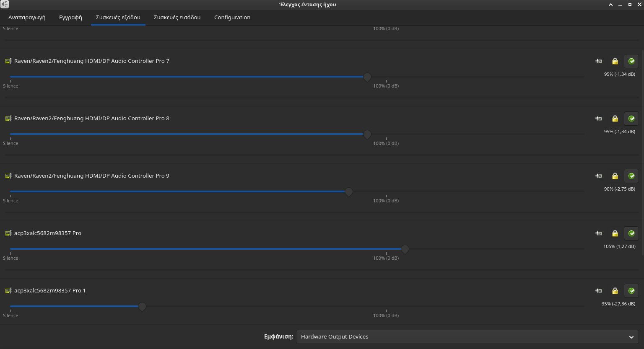Screen dimensions: 644x349
Task: Switch to the Εγγραφή tab
Action: pos(70,18)
